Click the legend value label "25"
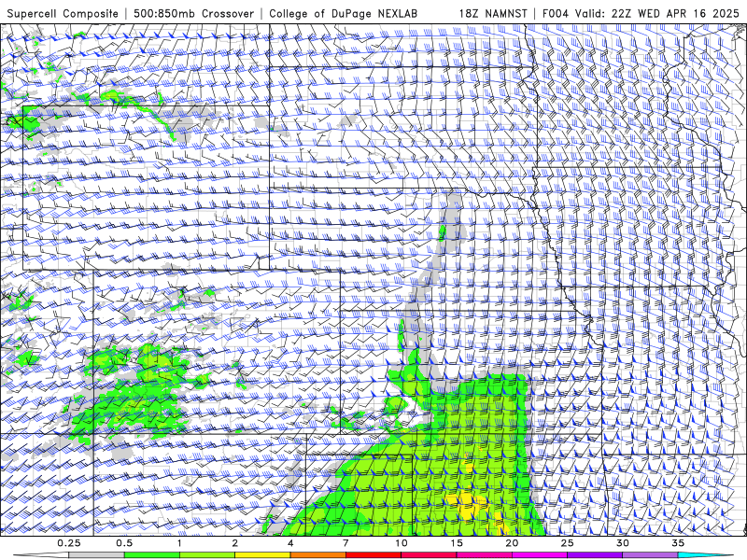 coord(567,543)
